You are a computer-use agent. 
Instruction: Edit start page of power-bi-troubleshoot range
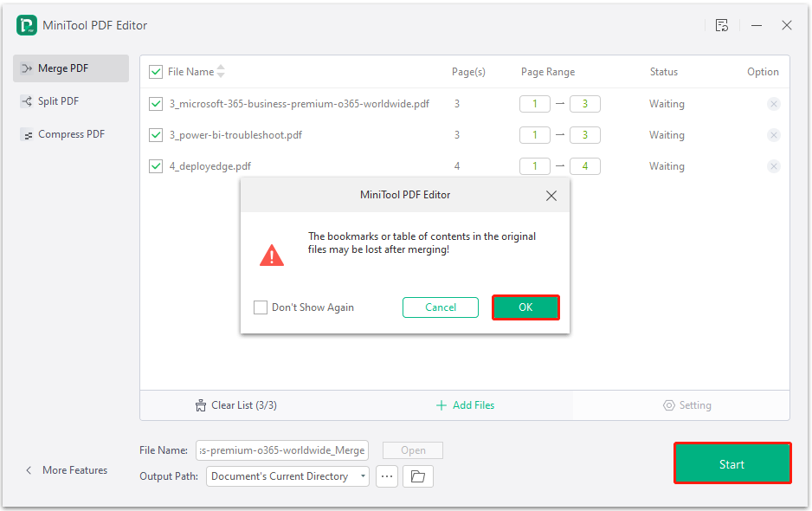pyautogui.click(x=535, y=135)
